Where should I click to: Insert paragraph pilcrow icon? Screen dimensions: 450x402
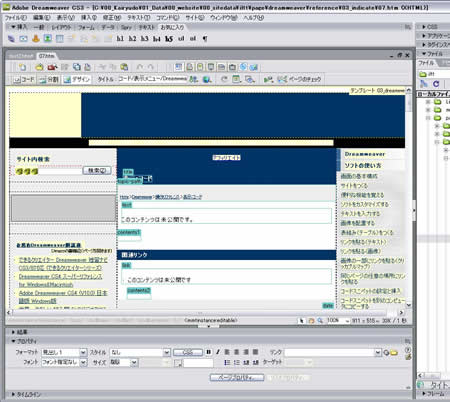pyautogui.click(x=205, y=39)
